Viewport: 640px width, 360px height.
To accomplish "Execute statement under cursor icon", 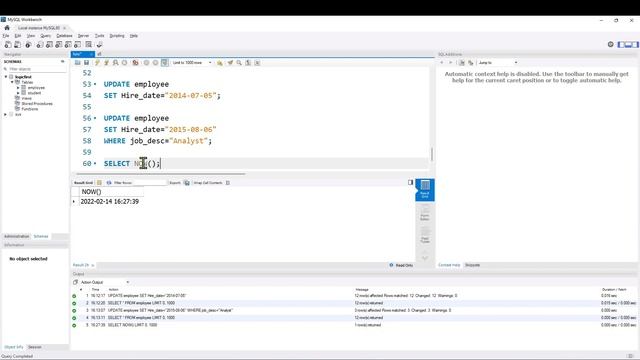I will pyautogui.click(x=107, y=62).
